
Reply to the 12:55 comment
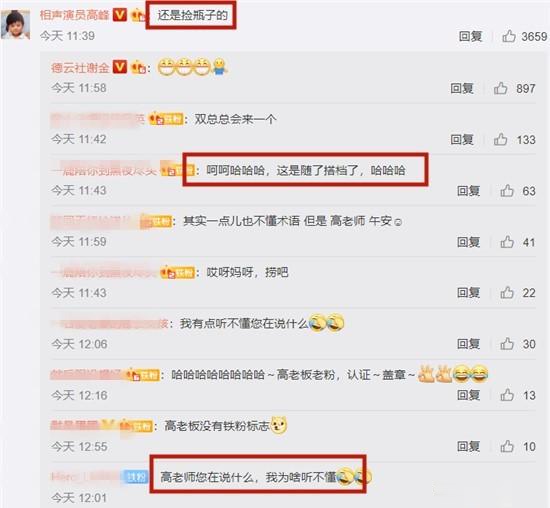(468, 446)
